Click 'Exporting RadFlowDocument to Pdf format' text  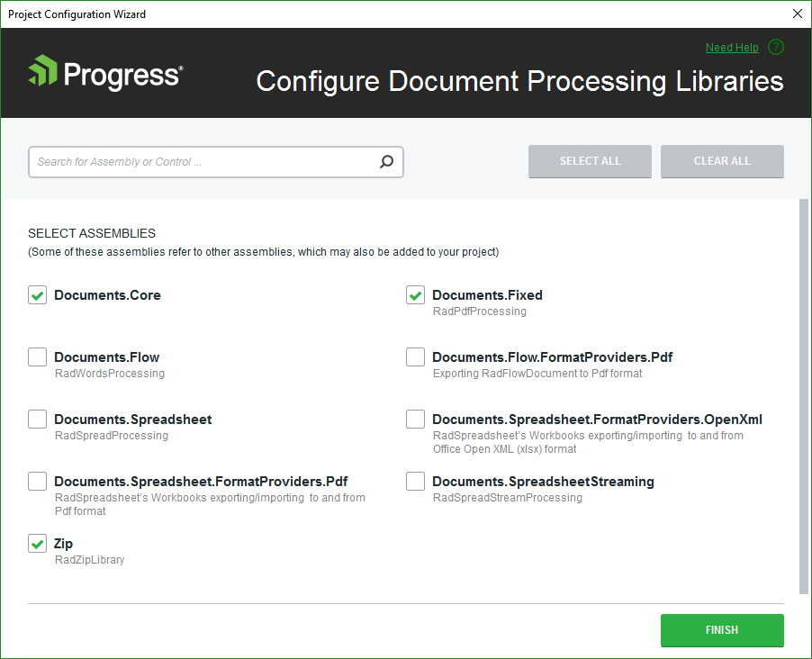coord(537,374)
